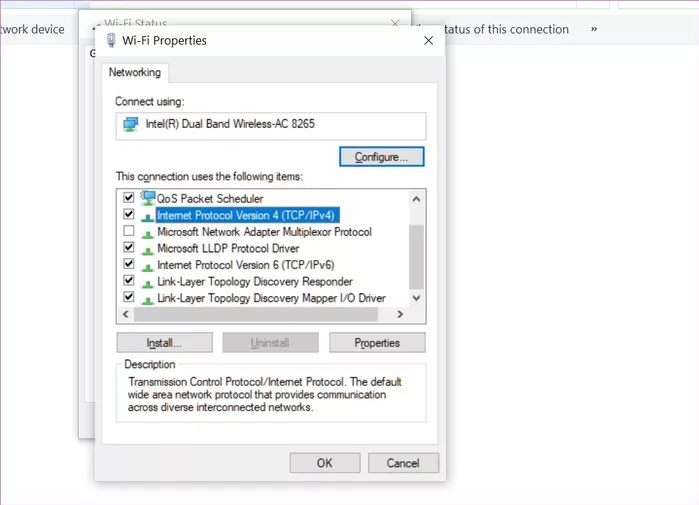Open Properties for the selected item
Viewport: 699px width, 505px height.
pos(377,343)
